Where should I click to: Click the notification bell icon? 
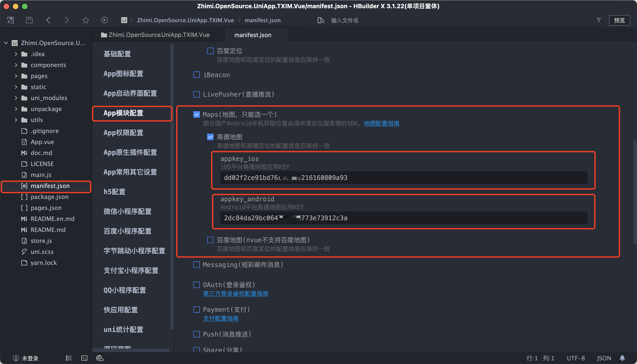tap(622, 358)
